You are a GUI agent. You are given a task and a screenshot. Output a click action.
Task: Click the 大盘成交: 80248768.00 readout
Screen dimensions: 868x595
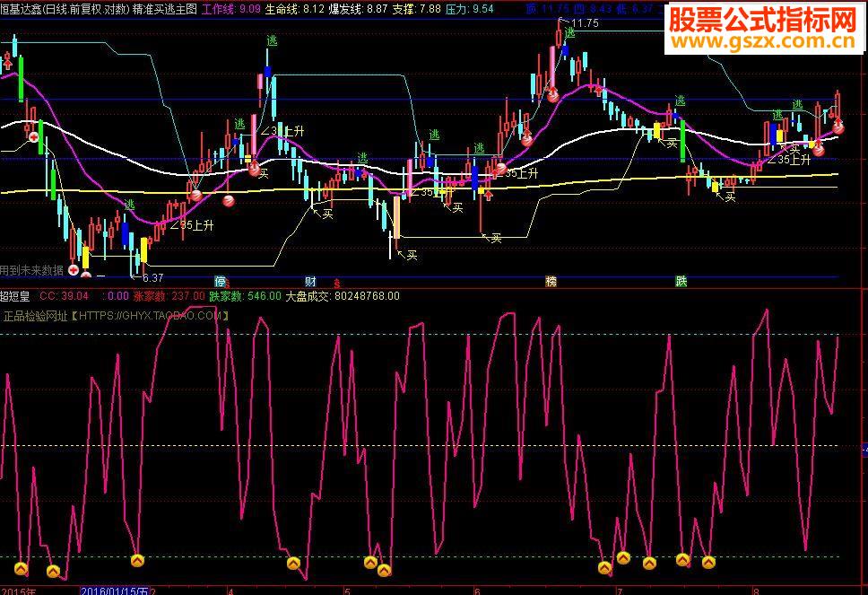click(343, 296)
